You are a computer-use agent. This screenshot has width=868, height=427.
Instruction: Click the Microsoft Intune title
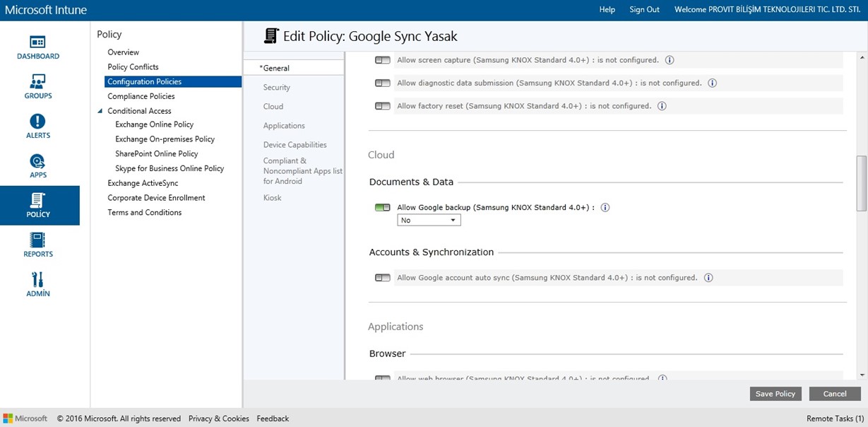pos(46,10)
